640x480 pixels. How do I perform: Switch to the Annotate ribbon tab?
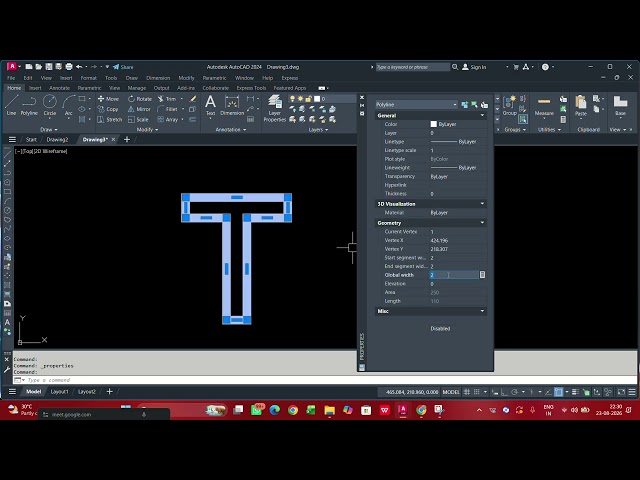click(x=59, y=88)
